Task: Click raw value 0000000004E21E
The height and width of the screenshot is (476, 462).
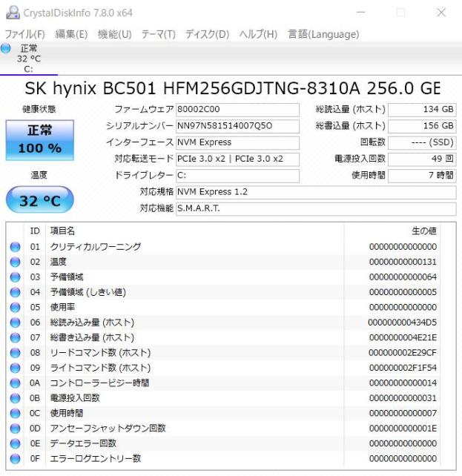Action: [x=403, y=337]
